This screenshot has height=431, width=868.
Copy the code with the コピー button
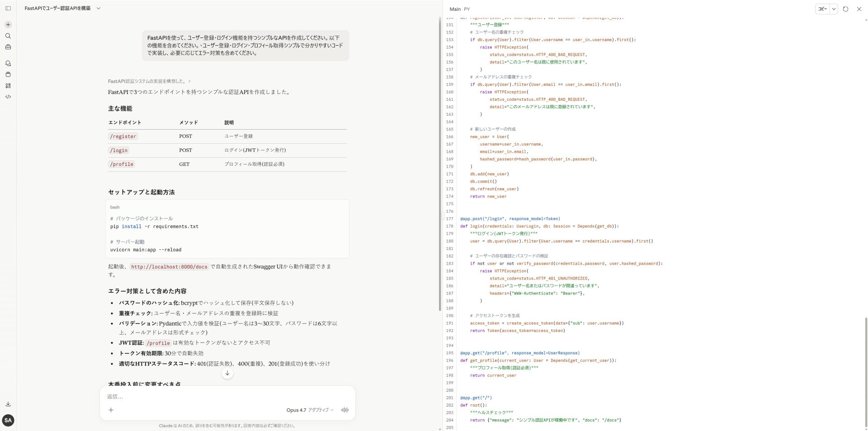tap(822, 9)
